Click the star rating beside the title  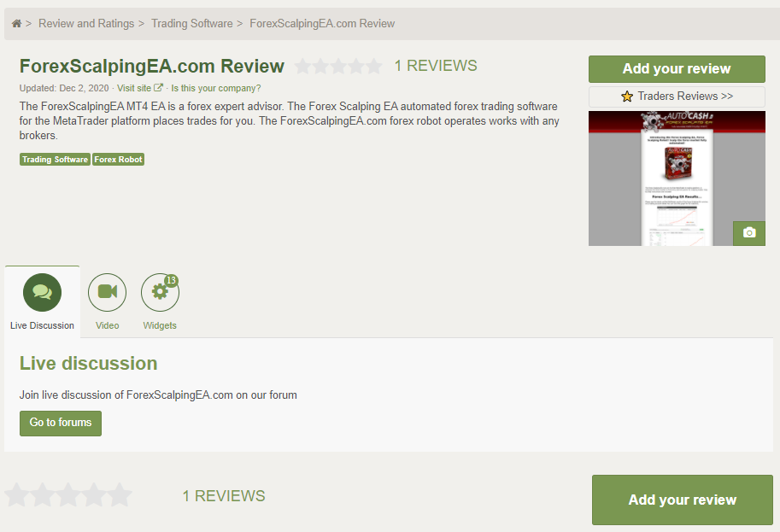click(339, 66)
